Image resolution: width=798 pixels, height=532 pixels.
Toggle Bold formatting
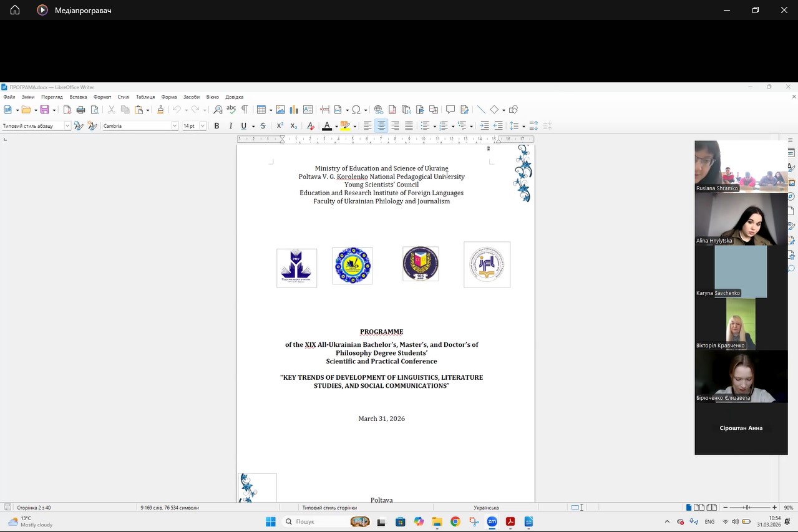pos(217,126)
